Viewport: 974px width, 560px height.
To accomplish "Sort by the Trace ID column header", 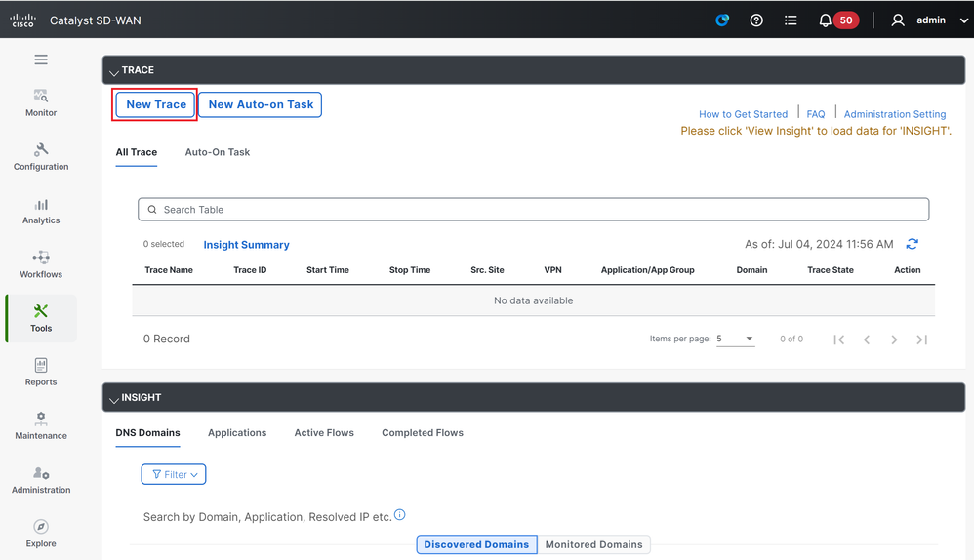I will pos(250,270).
